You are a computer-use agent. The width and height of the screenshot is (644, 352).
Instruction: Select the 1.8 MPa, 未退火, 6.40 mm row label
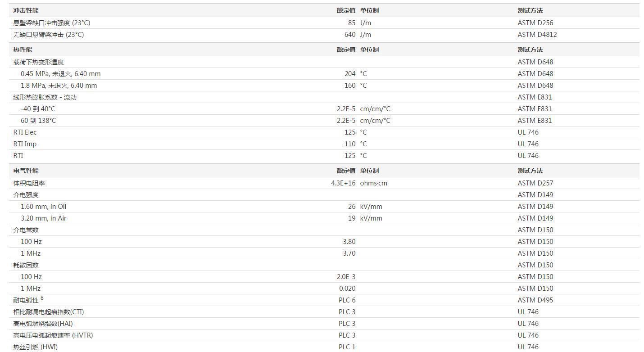click(59, 86)
